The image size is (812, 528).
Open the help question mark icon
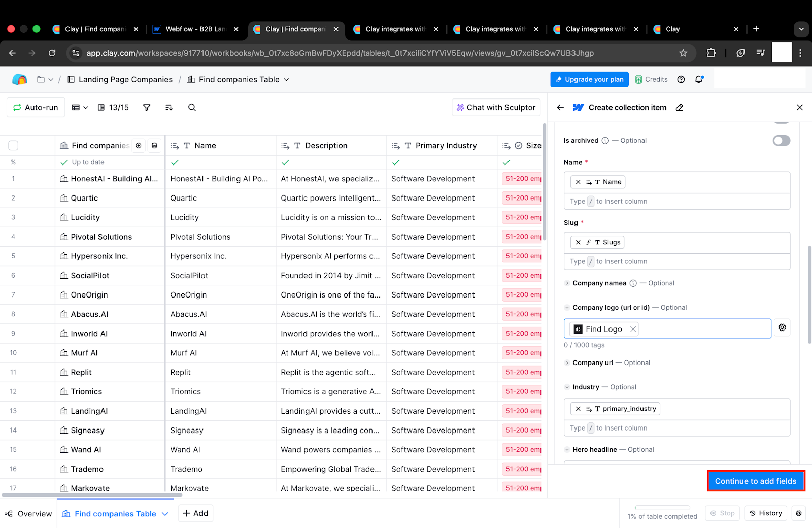point(681,79)
